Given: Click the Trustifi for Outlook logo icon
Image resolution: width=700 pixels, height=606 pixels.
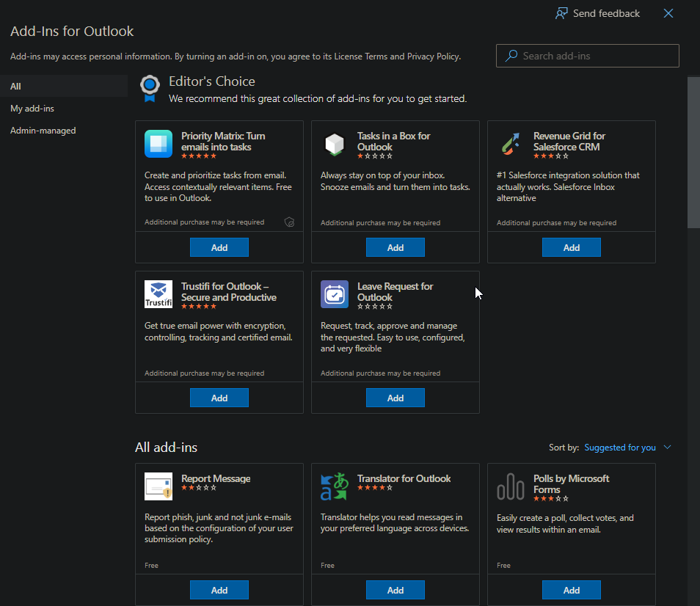Looking at the screenshot, I should click(158, 294).
